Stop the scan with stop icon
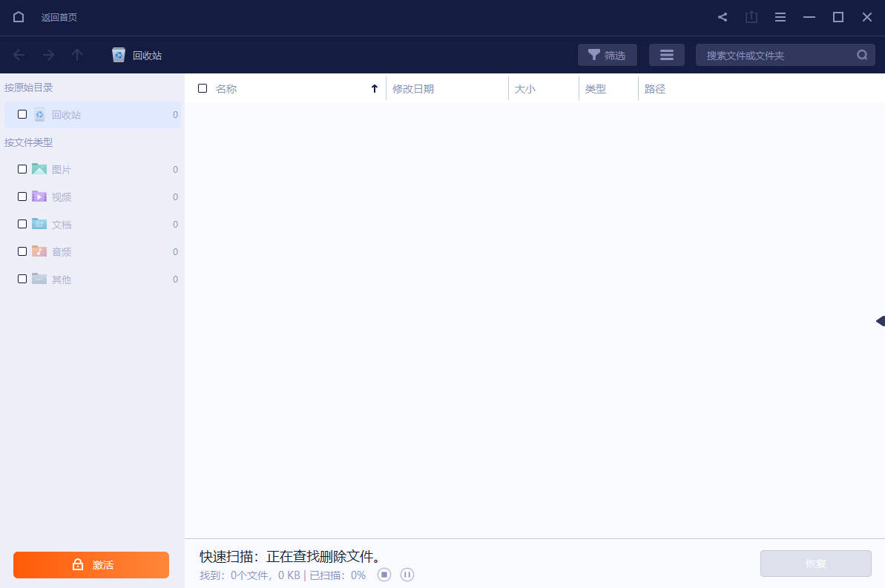 point(384,575)
